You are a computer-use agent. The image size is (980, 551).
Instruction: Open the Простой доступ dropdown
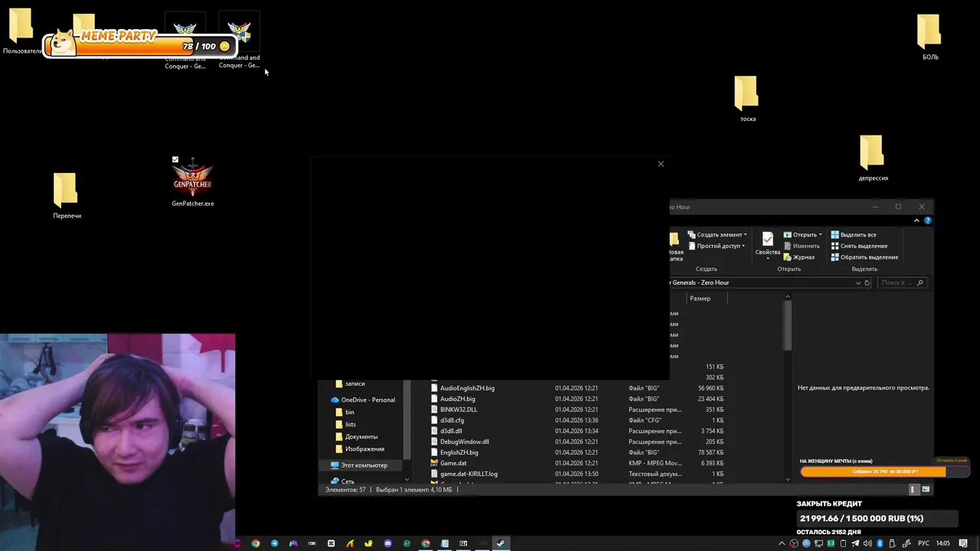[x=717, y=246]
